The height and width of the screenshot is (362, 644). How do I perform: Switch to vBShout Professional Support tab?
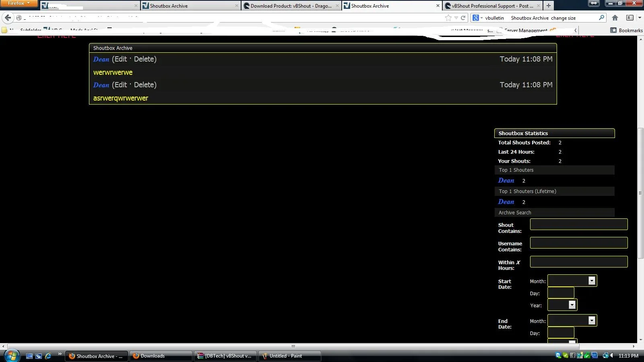pos(492,6)
